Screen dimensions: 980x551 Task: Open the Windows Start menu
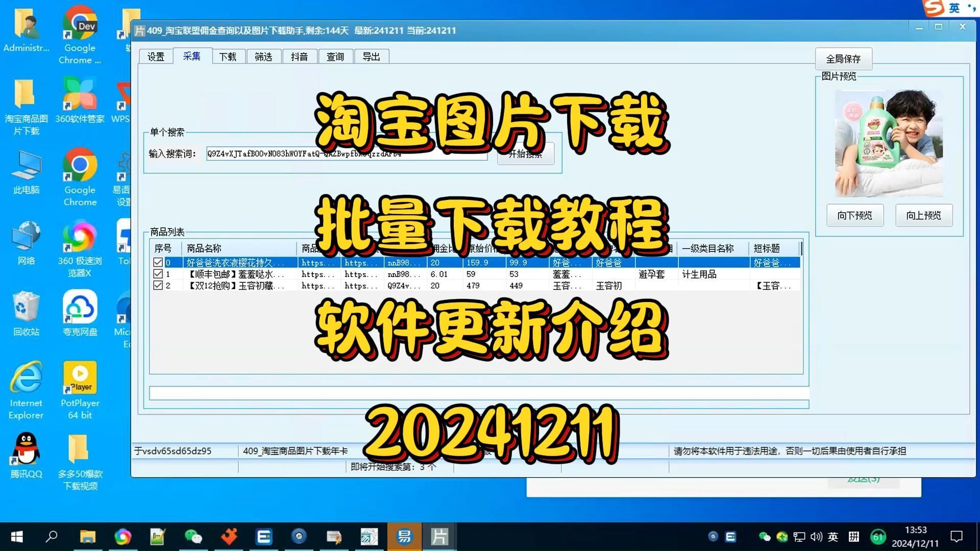coord(17,537)
